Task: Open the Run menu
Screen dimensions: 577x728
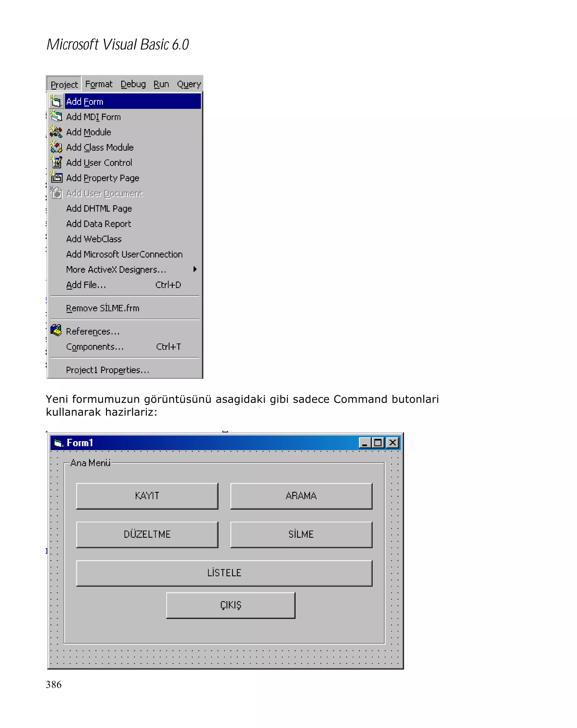Action: [161, 84]
